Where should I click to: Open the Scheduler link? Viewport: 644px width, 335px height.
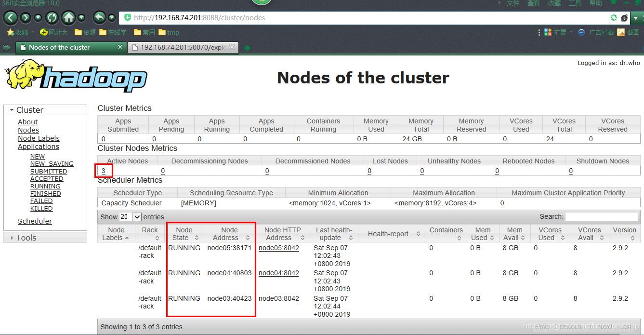click(35, 221)
